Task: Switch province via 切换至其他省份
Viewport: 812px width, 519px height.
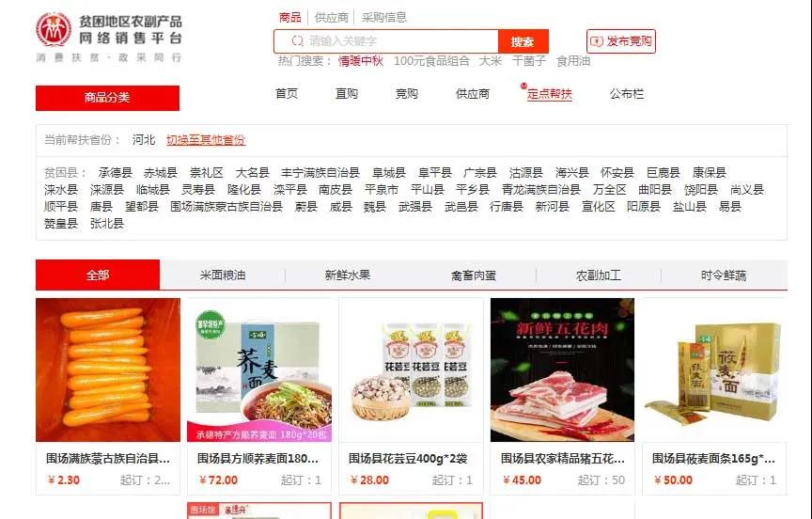Action: pos(206,140)
